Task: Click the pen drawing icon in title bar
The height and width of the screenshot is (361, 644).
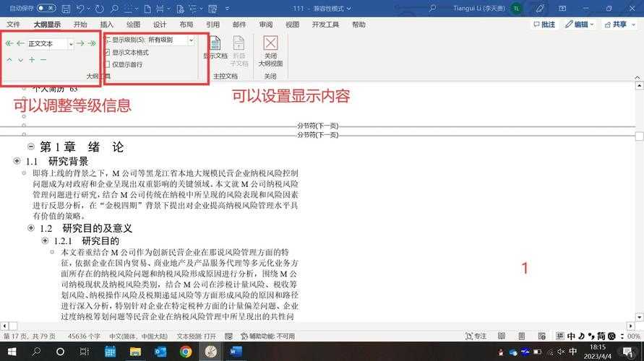Action: point(540,8)
